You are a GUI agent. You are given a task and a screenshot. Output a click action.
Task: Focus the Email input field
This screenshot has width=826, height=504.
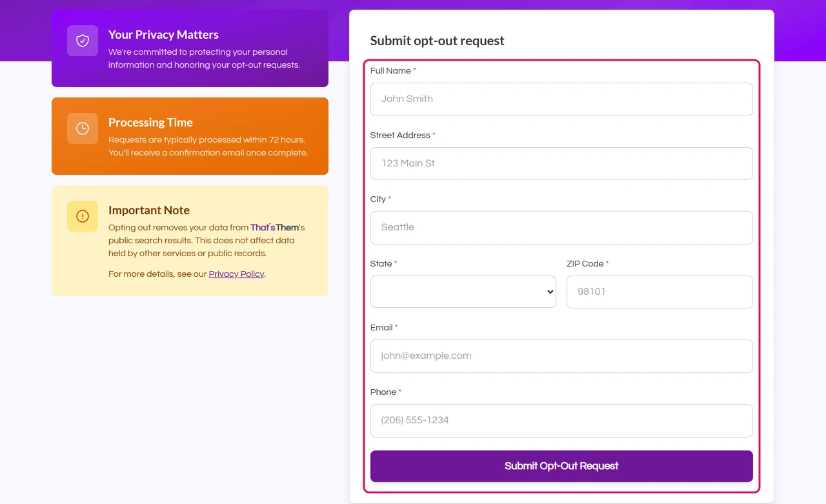(x=561, y=356)
